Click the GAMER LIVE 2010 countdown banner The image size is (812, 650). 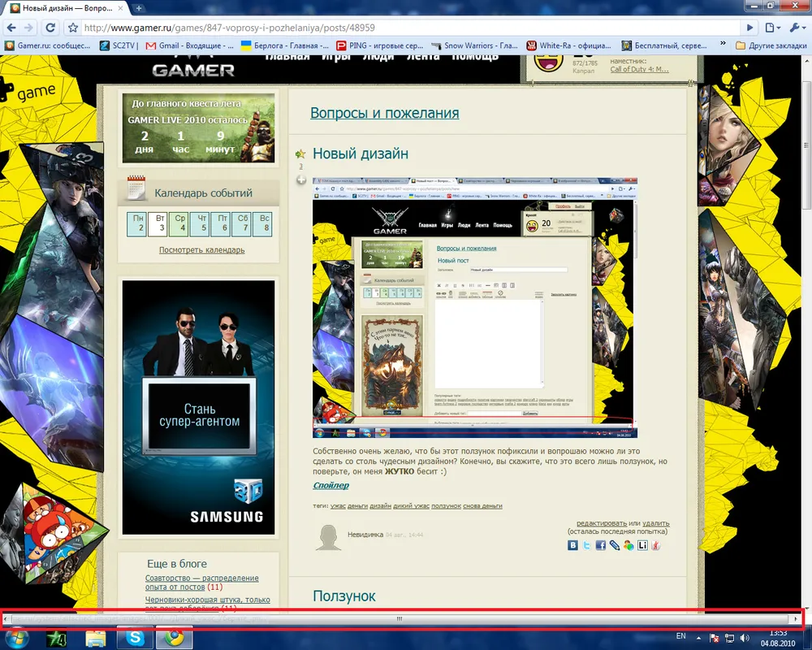198,128
